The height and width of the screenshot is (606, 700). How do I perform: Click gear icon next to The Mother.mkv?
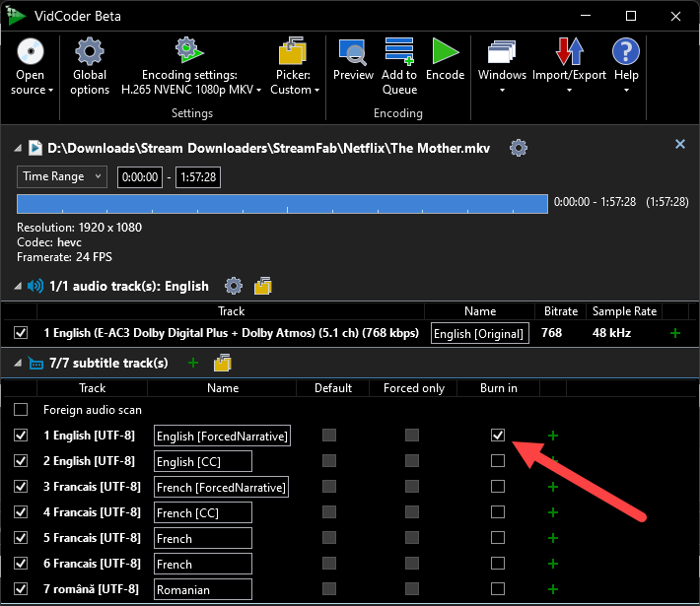(x=519, y=148)
